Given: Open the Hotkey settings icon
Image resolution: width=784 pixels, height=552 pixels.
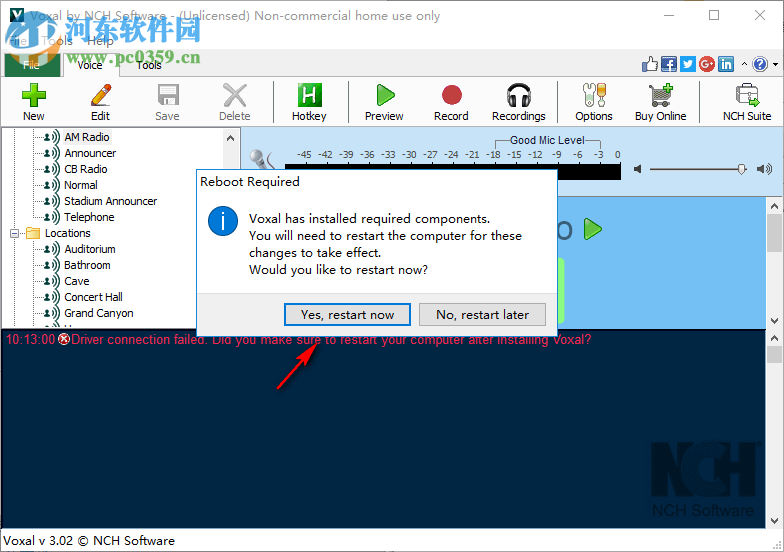Looking at the screenshot, I should [x=309, y=96].
